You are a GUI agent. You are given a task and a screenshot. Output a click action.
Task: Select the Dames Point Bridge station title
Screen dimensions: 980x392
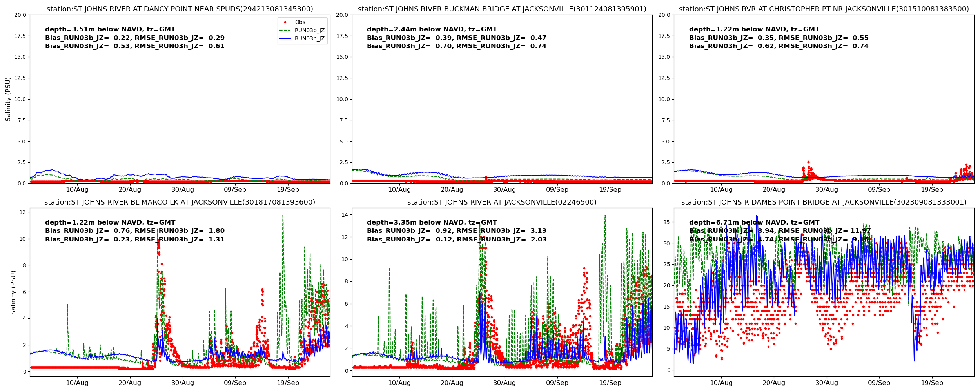(824, 202)
